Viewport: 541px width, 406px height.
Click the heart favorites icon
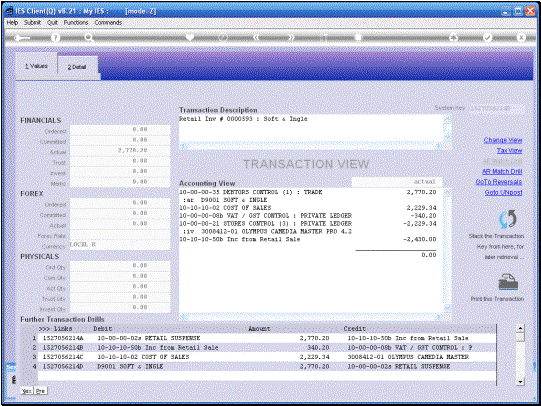coord(190,37)
